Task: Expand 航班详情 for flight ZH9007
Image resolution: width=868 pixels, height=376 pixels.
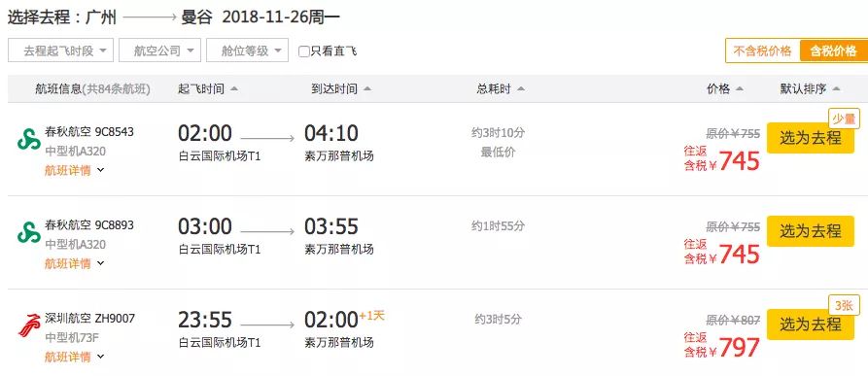Action: pos(74,358)
